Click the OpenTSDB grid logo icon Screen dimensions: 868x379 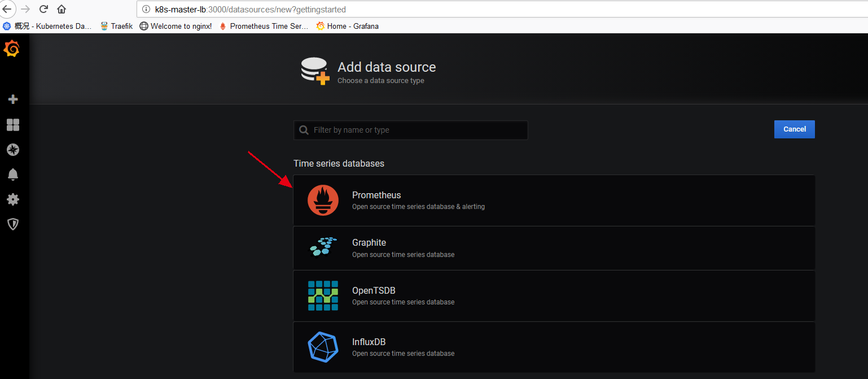click(x=323, y=295)
